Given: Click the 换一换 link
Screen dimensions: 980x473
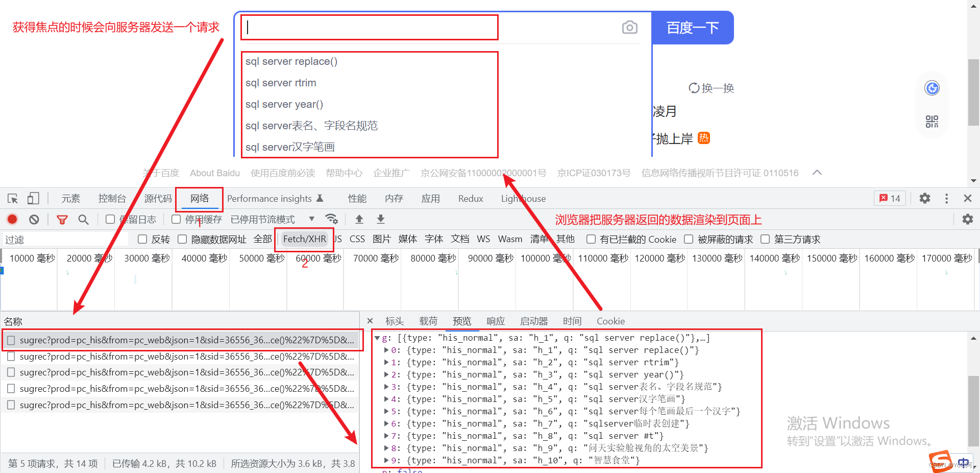Looking at the screenshot, I should [718, 88].
